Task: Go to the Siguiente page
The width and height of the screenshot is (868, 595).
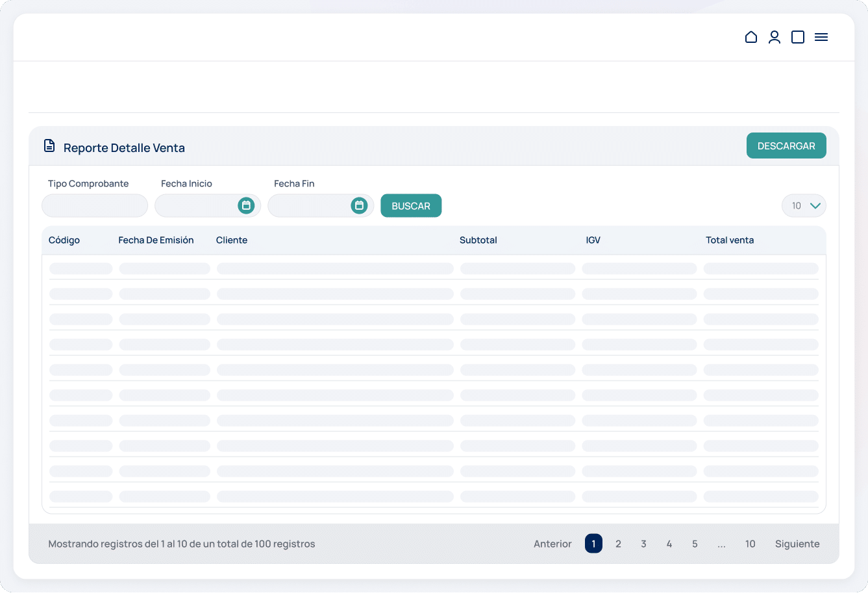Action: [797, 544]
